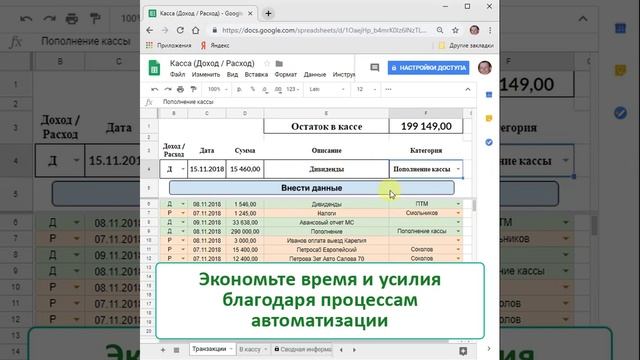Apply currency format with the р. button
The image size is (640, 360).
coord(240,89)
